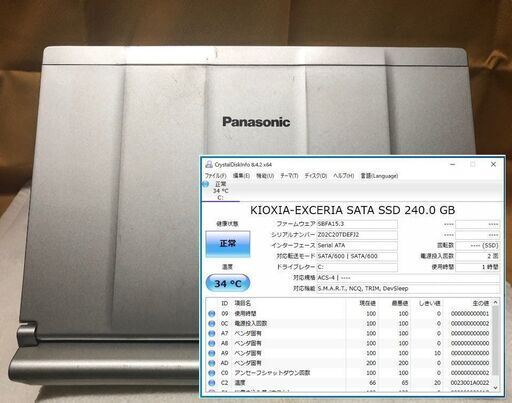The width and height of the screenshot is (512, 403).
Task: Click the firmware field SBFA15.3
Action: (357, 224)
